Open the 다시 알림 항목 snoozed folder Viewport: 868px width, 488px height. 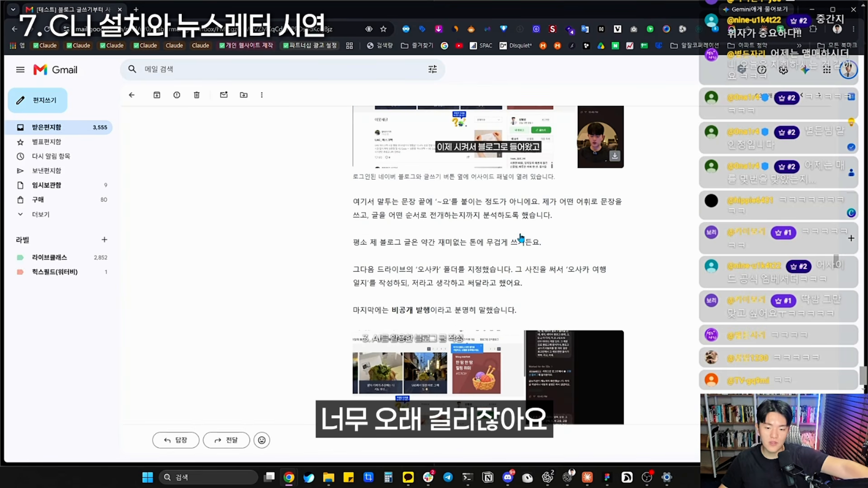tap(59, 156)
